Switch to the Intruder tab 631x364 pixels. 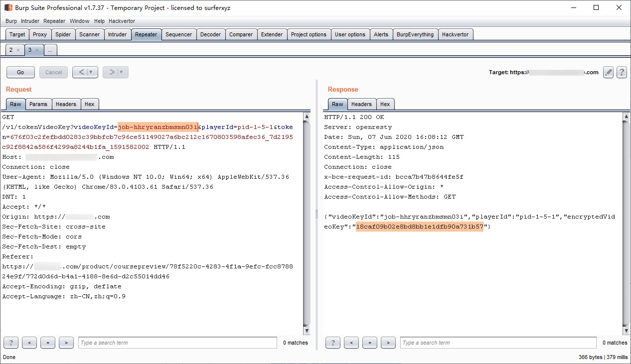(x=118, y=34)
